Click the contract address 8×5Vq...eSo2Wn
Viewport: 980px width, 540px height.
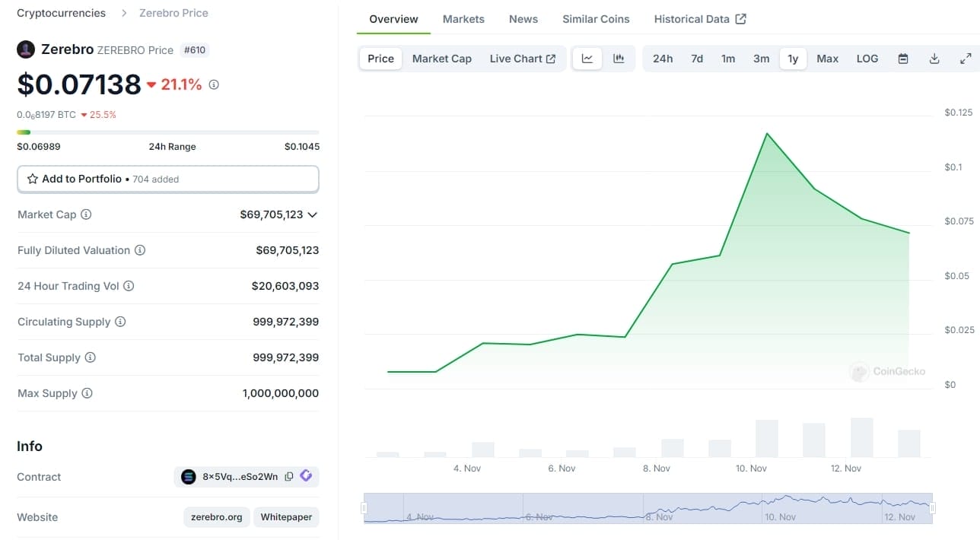pyautogui.click(x=240, y=477)
